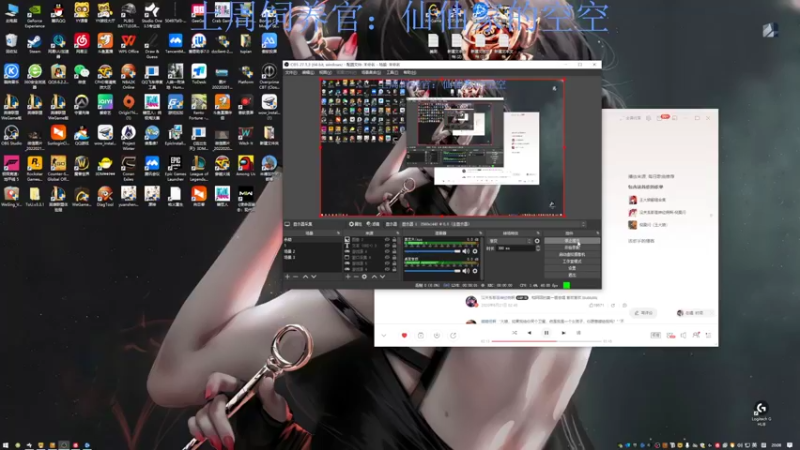The height and width of the screenshot is (450, 800).
Task: Open music player settings gear icon
Action: tap(648, 118)
